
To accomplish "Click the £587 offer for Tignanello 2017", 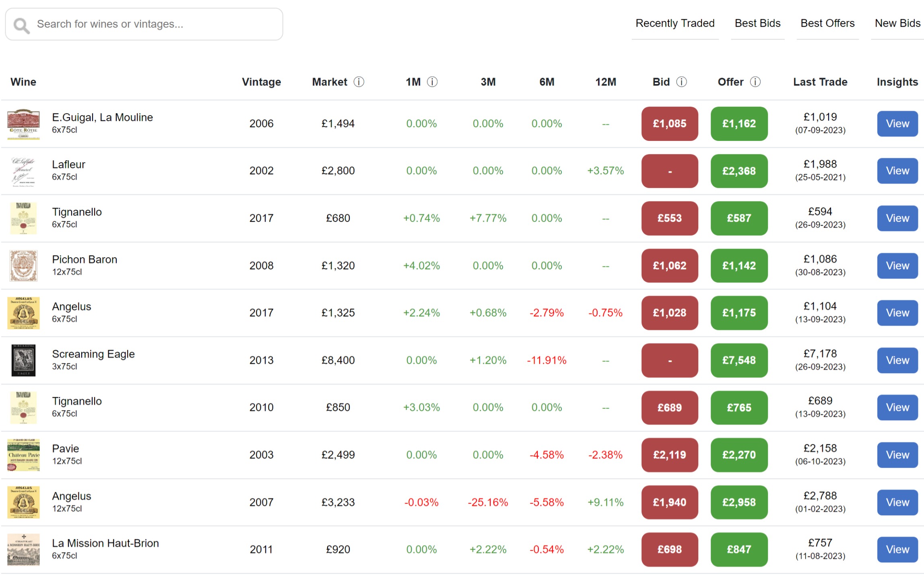I will coord(739,219).
